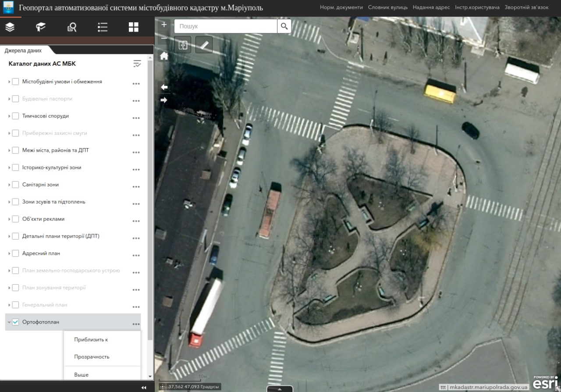Screen dimensions: 561x392
Task: Click the Пошук search input field
Action: [x=226, y=26]
